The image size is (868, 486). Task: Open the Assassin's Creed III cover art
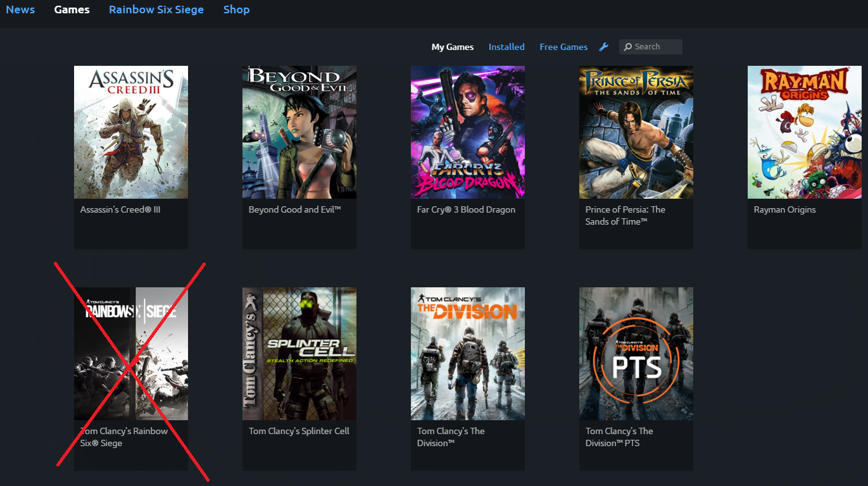pos(131,132)
